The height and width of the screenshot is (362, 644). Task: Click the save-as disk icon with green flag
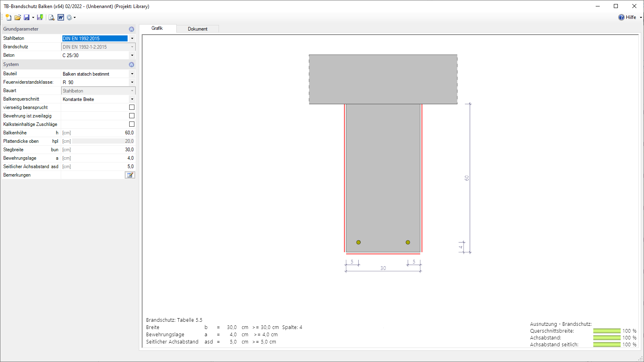tap(40, 17)
